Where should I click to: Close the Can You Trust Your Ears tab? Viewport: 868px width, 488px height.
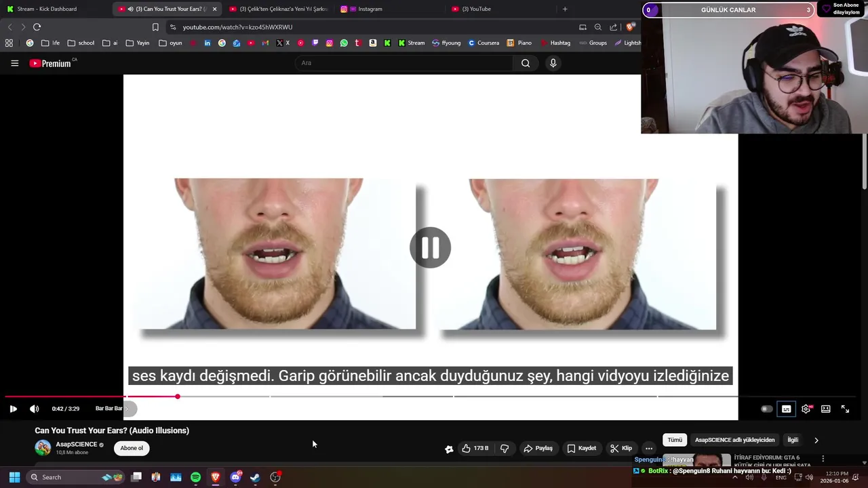click(214, 9)
